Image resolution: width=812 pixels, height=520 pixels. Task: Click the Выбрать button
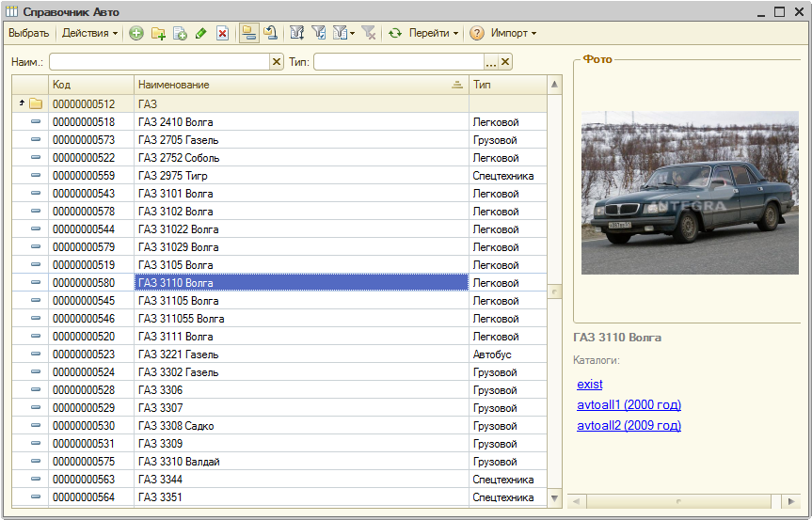(x=29, y=33)
